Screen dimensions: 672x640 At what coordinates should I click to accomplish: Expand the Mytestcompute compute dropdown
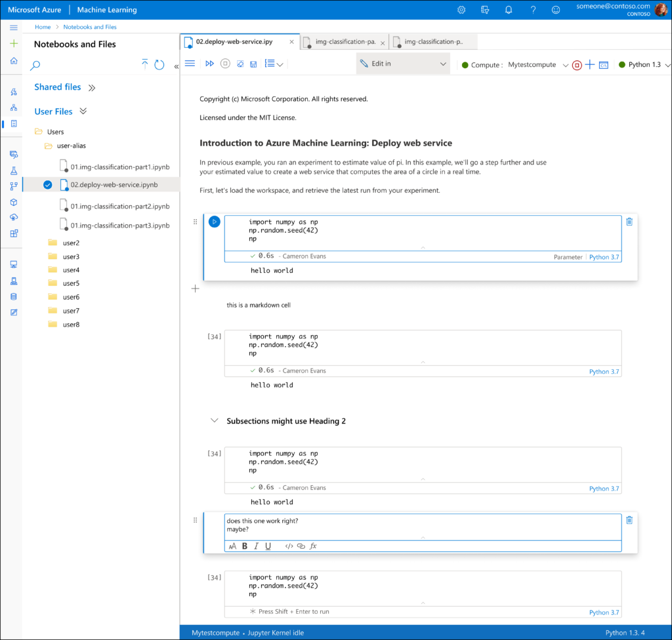tap(564, 65)
